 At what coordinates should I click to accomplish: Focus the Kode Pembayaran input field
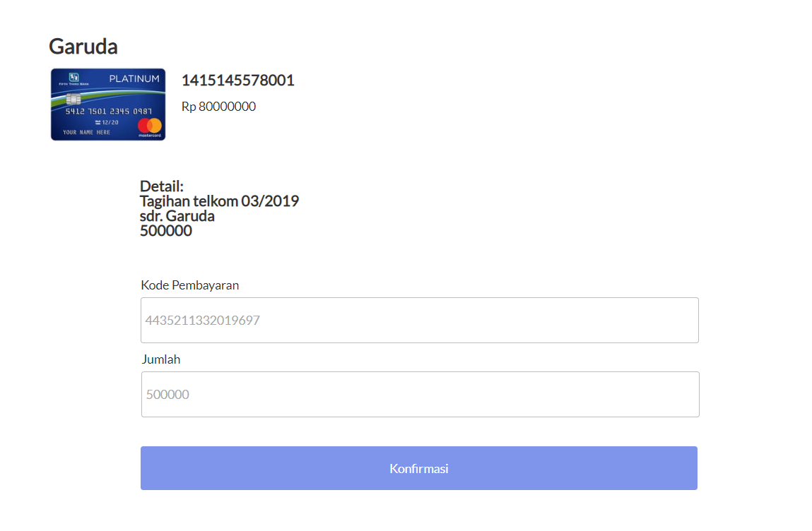tap(420, 320)
